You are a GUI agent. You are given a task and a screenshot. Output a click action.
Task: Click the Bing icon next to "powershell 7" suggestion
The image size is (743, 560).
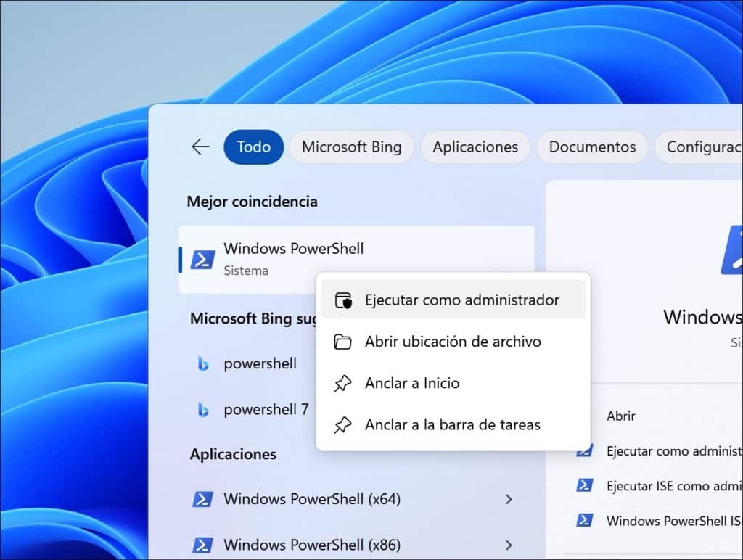[205, 409]
